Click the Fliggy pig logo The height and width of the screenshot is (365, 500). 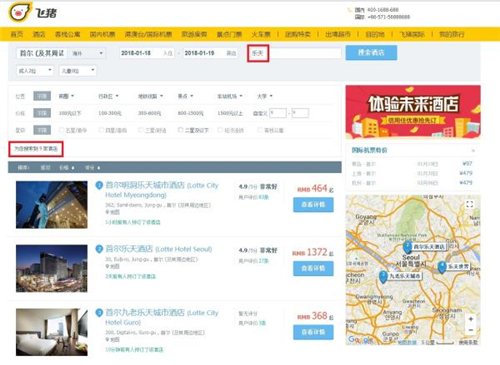20,12
